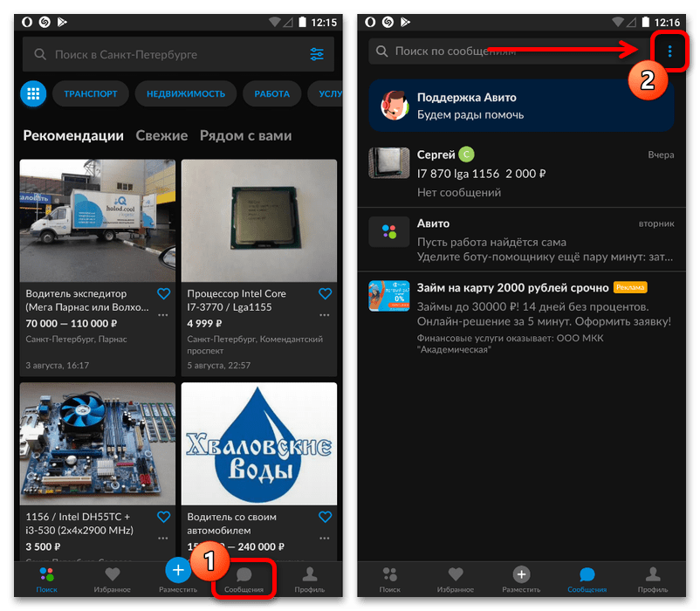Favorite the Водитель экспедитор listing

163,294
